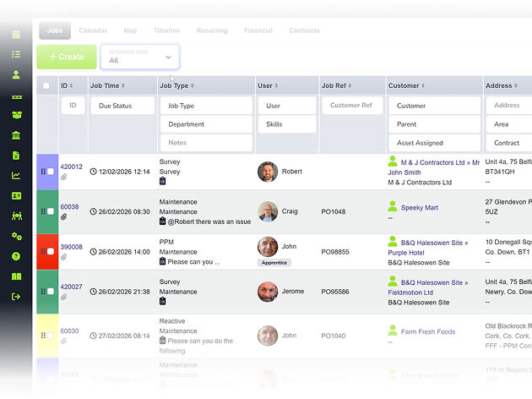Switch to the Financial tab
Image resolution: width=532 pixels, height=399 pixels.
click(258, 30)
